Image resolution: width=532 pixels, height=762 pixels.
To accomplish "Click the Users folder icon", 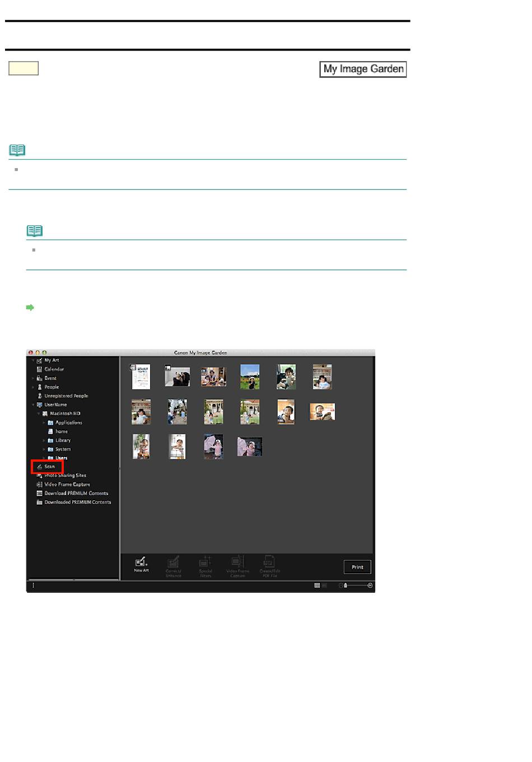I will (50, 458).
